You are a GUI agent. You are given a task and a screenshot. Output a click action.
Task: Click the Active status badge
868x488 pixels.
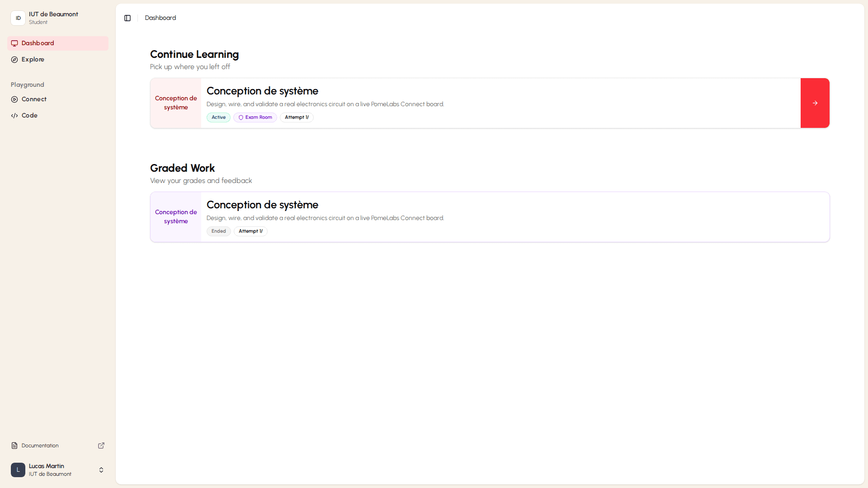tap(218, 117)
